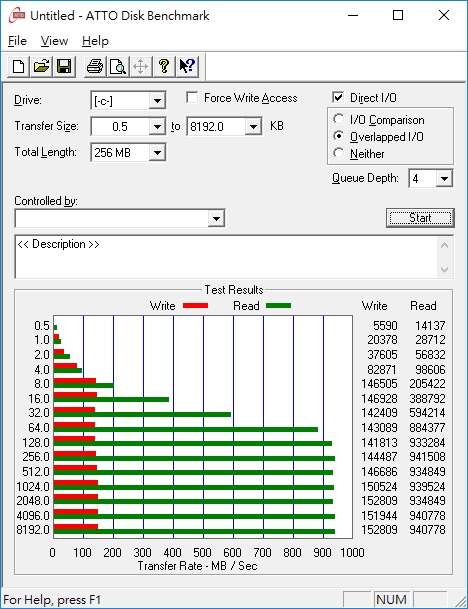Click the Open file folder icon
The image size is (468, 609).
(42, 66)
